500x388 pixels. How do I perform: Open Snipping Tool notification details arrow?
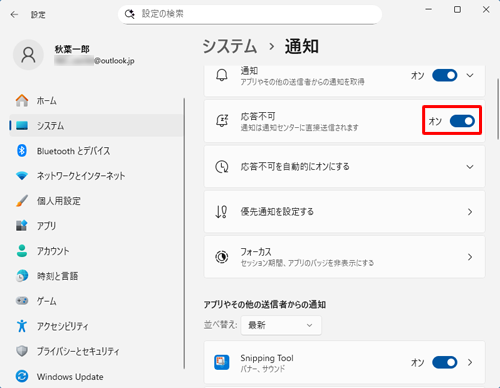click(x=470, y=362)
